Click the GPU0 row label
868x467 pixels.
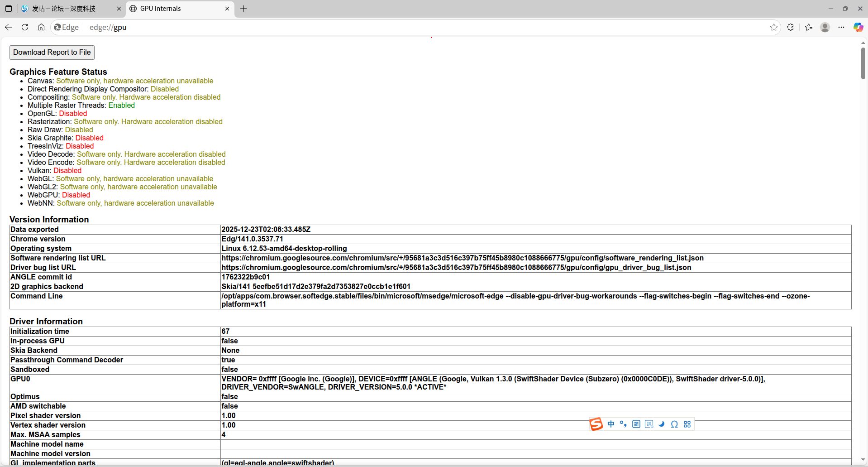coord(20,379)
